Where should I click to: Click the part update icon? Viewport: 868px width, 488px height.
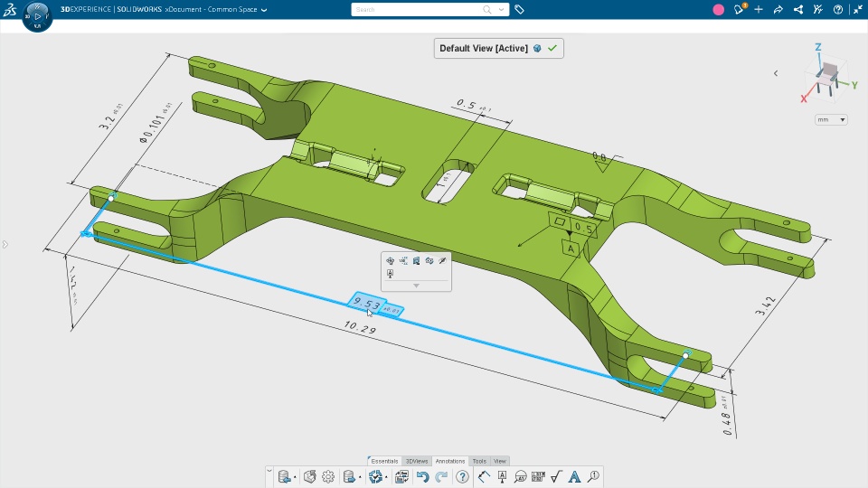(x=310, y=477)
